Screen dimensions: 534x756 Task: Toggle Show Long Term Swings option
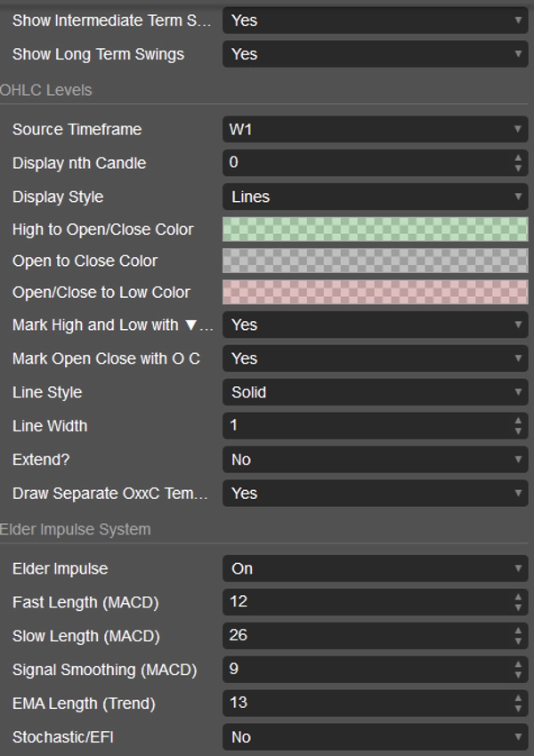[x=375, y=54]
